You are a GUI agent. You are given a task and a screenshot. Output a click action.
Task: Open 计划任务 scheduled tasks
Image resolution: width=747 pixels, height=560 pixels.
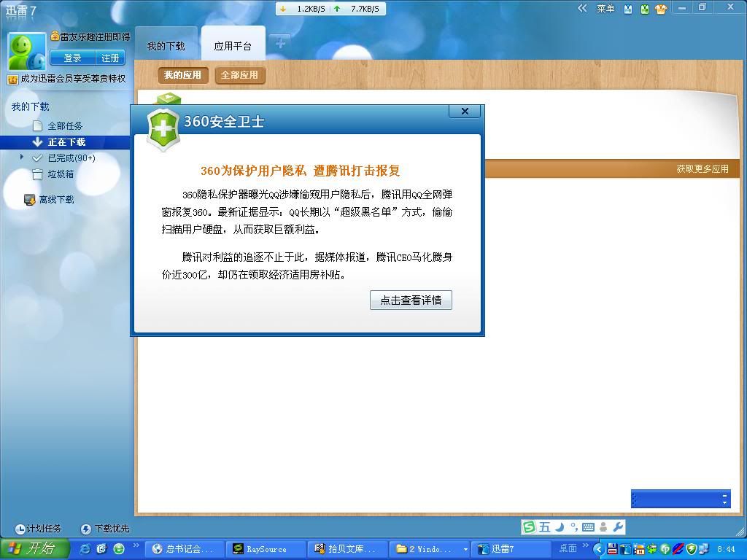pos(38,529)
